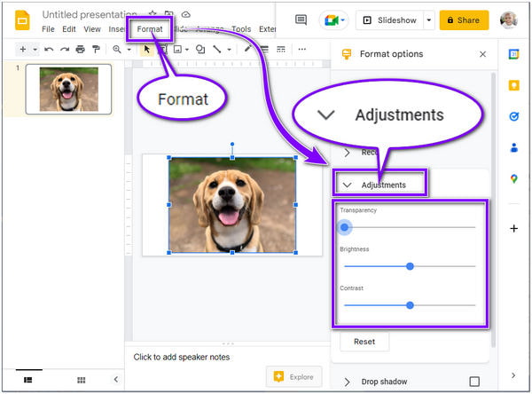
Task: Click the Format options panel icon
Action: coord(347,54)
